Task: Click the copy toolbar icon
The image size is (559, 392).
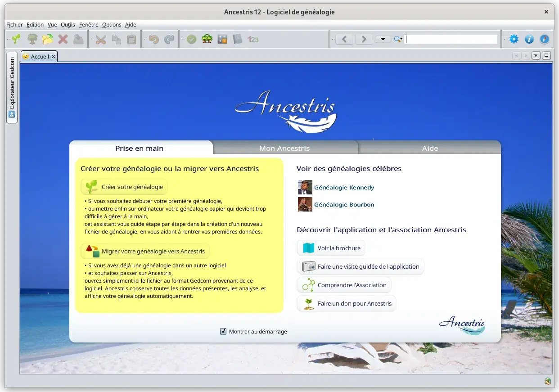Action: click(116, 40)
